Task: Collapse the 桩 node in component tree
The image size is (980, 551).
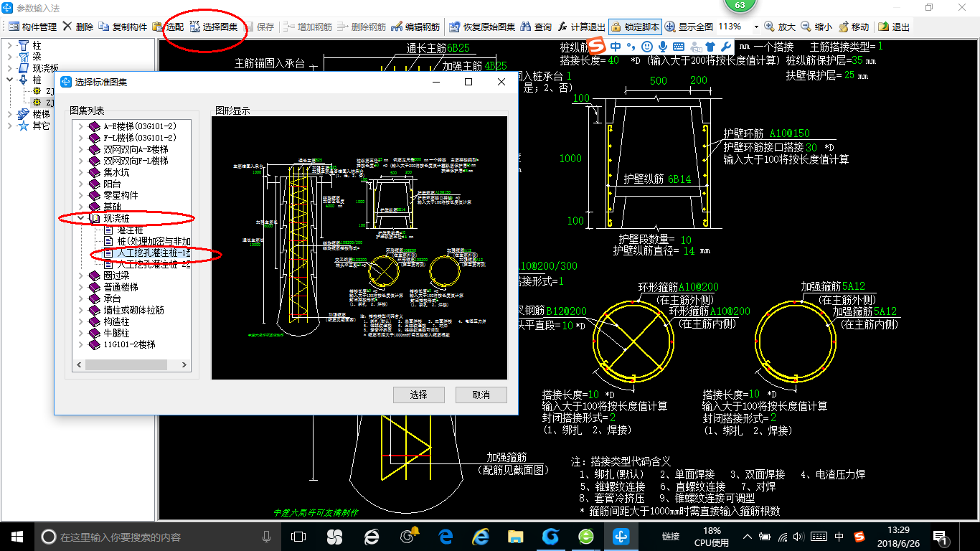Action: (x=10, y=80)
